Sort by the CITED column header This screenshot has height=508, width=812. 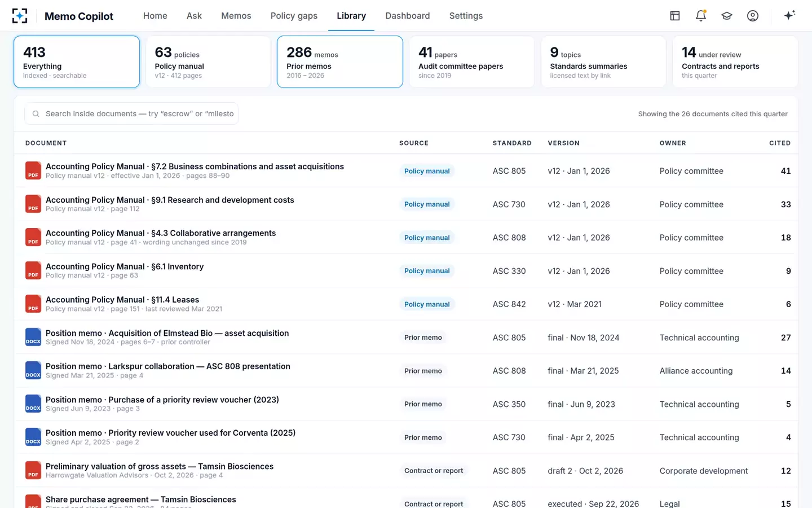(x=780, y=143)
